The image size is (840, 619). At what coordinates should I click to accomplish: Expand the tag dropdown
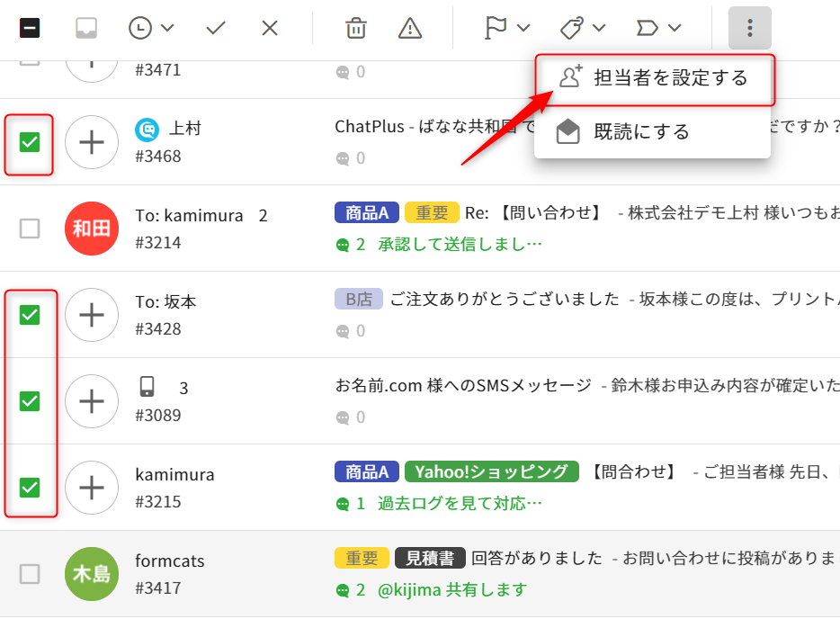pyautogui.click(x=583, y=28)
